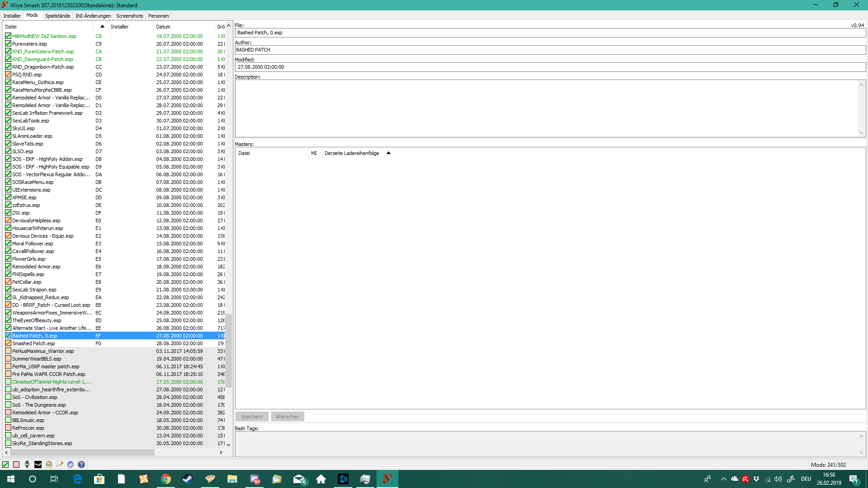
Task: Open Cortana search circle in the taskbar
Action: point(33,479)
